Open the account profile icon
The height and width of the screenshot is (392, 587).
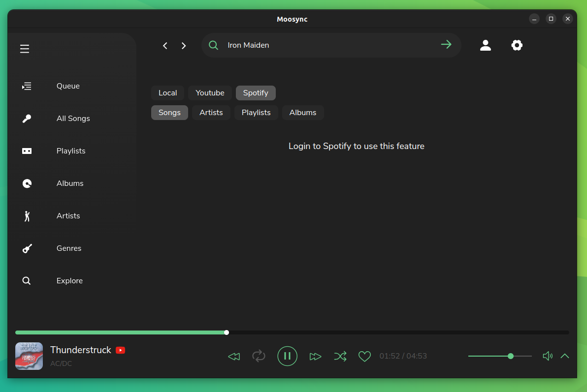(x=486, y=45)
